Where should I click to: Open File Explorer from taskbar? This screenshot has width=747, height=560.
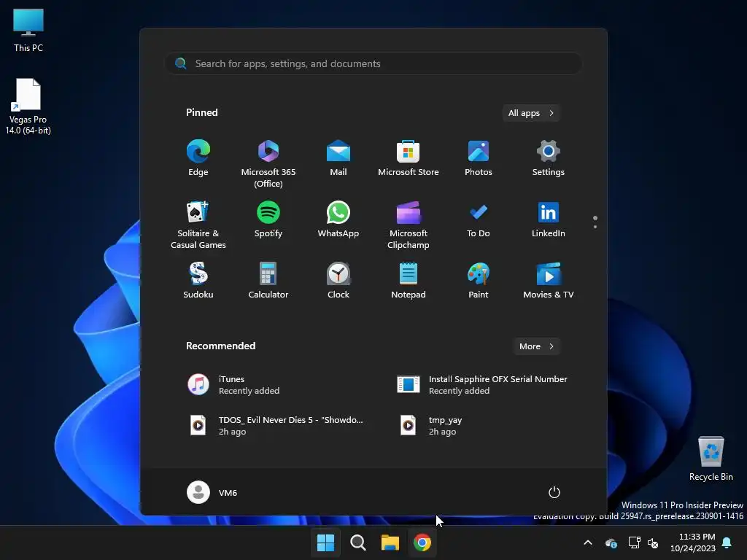(x=390, y=542)
